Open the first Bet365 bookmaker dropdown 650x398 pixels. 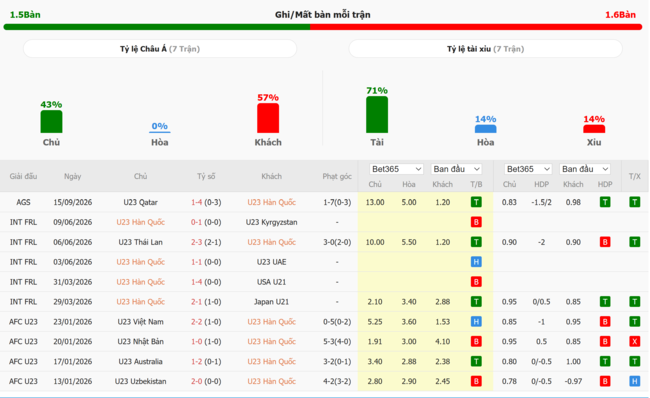pyautogui.click(x=396, y=169)
